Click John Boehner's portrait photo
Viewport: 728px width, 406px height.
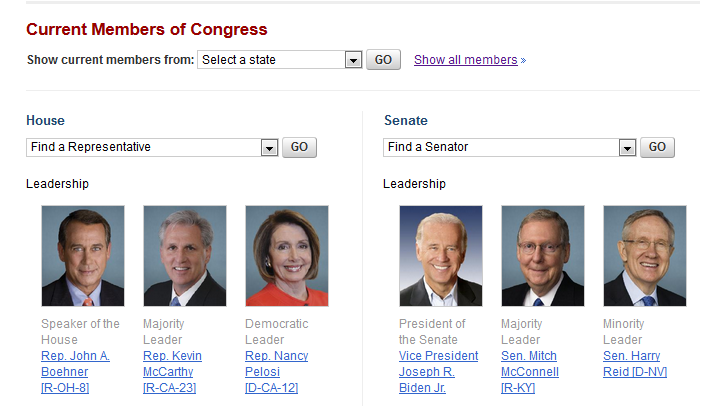point(83,256)
